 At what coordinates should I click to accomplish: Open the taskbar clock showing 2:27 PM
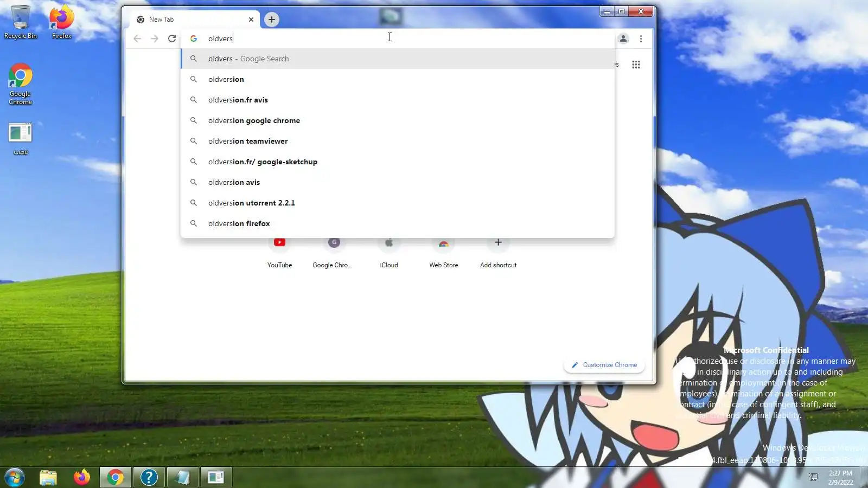pos(840,477)
